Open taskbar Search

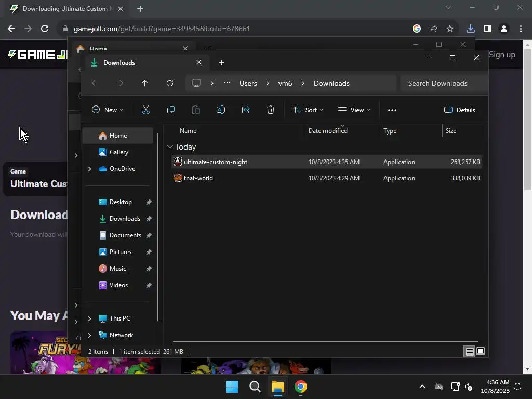click(x=255, y=387)
